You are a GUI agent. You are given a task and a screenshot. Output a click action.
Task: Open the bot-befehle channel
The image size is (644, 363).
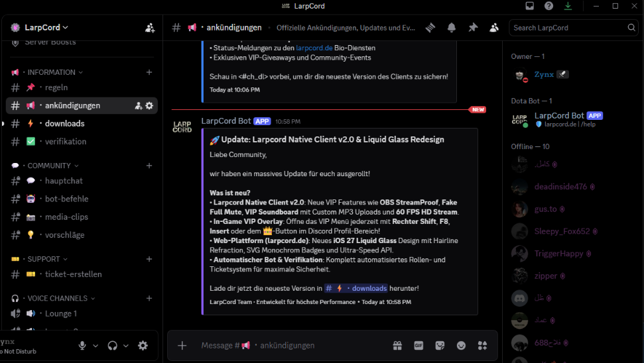tap(82, 199)
